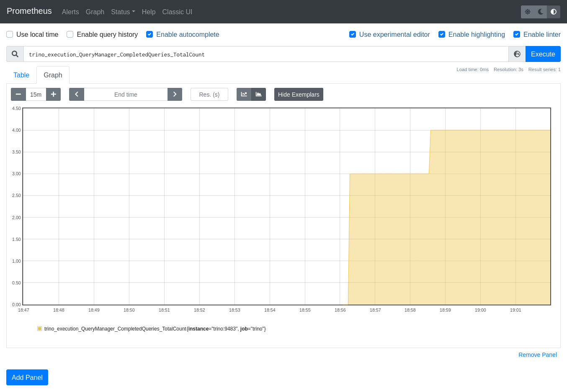
Task: Shift graph later with the right chevron
Action: pos(175,94)
